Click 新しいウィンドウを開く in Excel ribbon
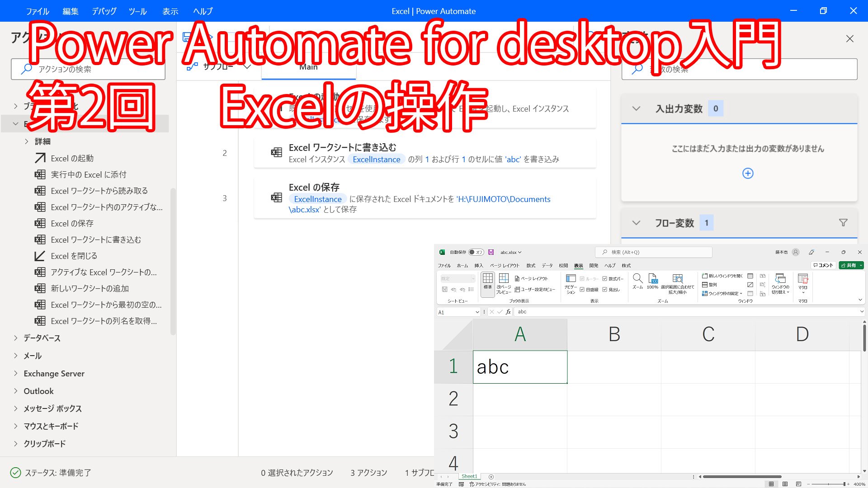 click(722, 276)
